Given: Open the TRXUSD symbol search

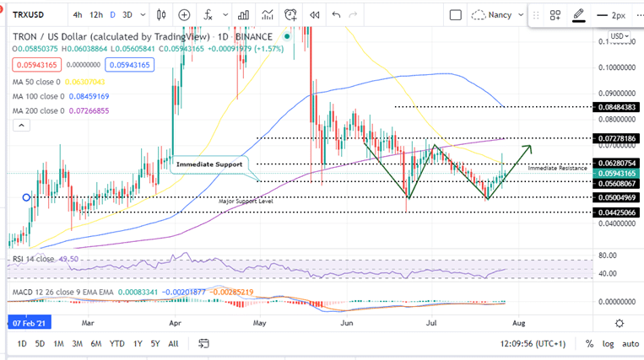Looking at the screenshot, I should [x=28, y=15].
